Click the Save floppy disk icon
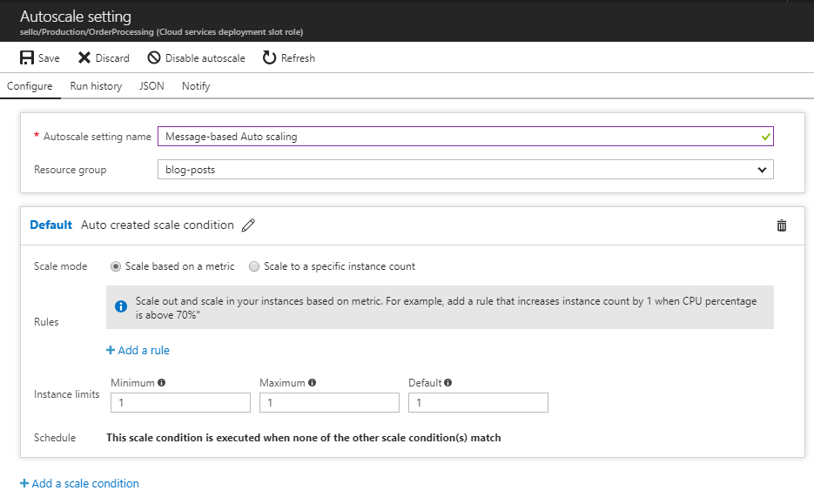Image resolution: width=814 pixels, height=504 pixels. [x=27, y=57]
